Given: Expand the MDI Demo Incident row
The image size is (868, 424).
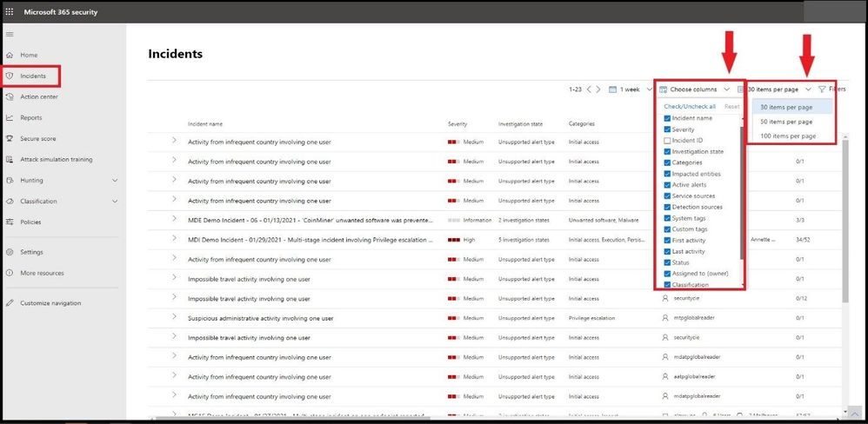Looking at the screenshot, I should coord(174,238).
